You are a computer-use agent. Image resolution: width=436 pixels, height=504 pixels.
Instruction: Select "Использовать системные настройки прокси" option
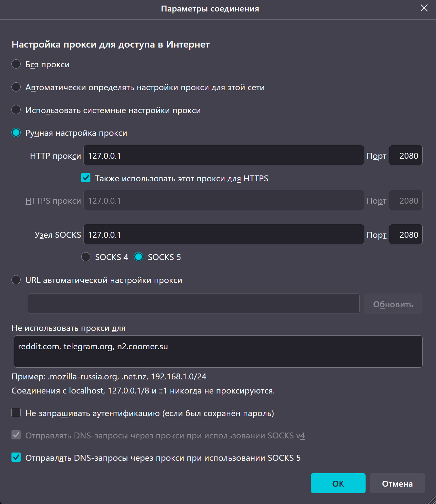[x=16, y=110]
